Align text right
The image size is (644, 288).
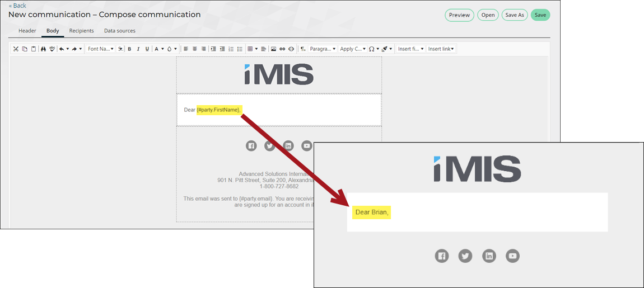coord(203,49)
